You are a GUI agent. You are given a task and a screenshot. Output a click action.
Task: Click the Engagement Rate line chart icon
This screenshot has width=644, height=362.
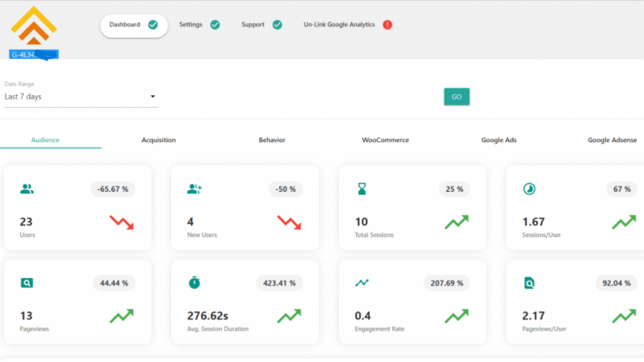coord(361,283)
